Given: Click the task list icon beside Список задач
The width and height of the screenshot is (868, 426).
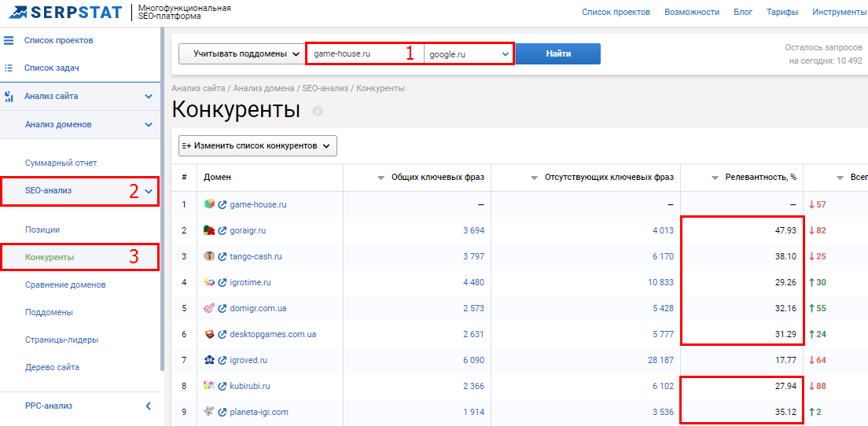Looking at the screenshot, I should click(9, 68).
